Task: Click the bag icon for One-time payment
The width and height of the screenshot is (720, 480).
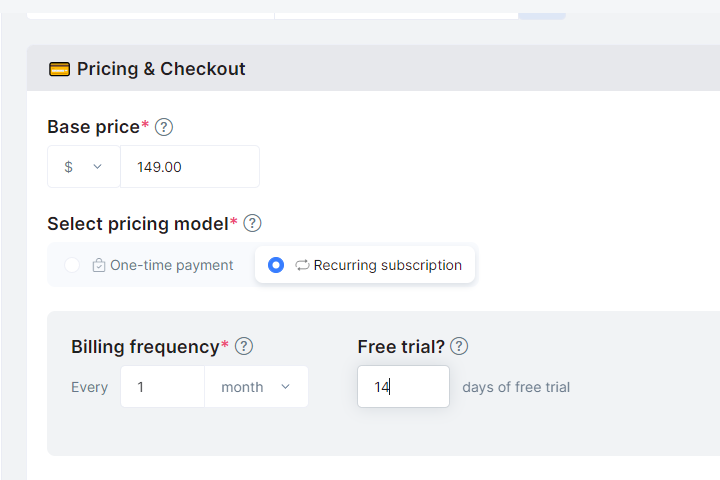Action: [99, 266]
